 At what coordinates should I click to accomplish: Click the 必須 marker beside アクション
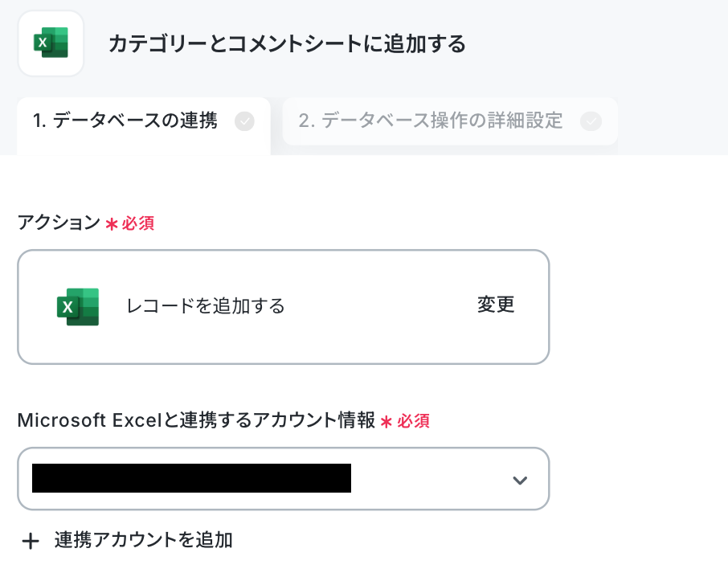138,223
